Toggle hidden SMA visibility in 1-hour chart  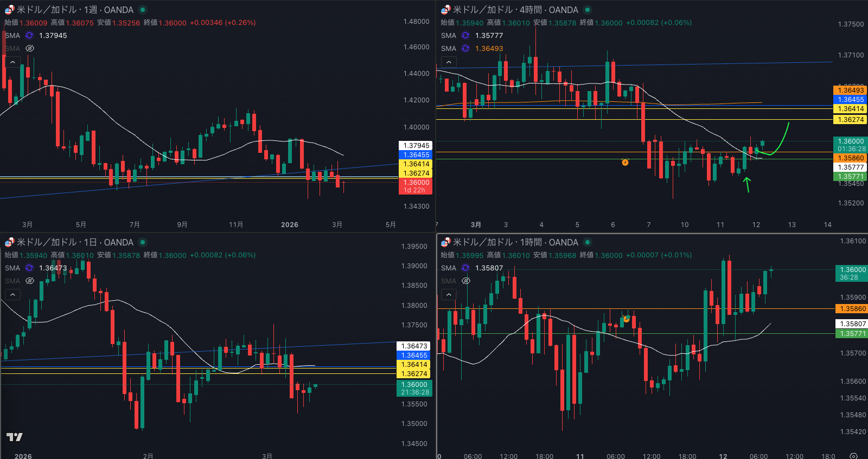pyautogui.click(x=465, y=281)
